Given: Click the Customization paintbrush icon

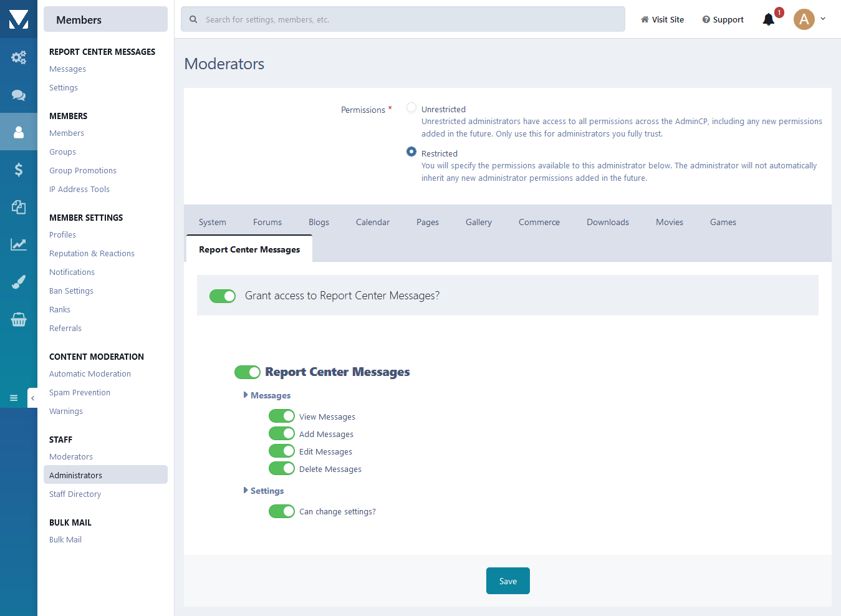Looking at the screenshot, I should click(x=19, y=282).
